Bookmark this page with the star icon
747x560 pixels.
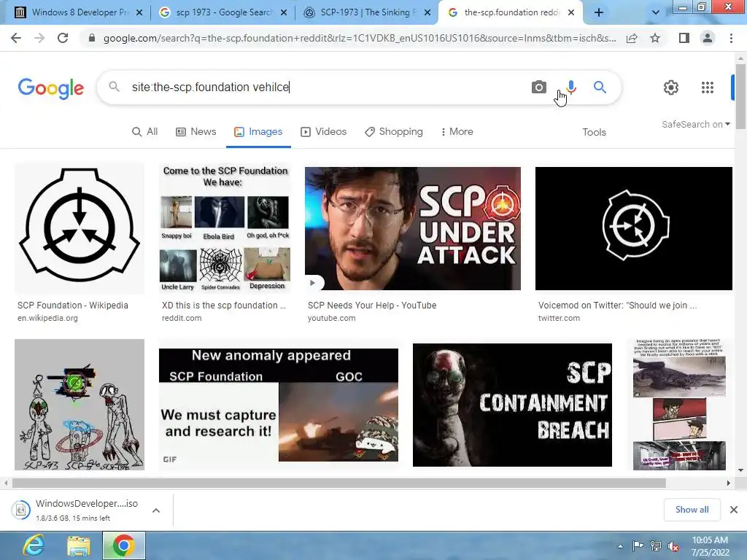pyautogui.click(x=655, y=38)
